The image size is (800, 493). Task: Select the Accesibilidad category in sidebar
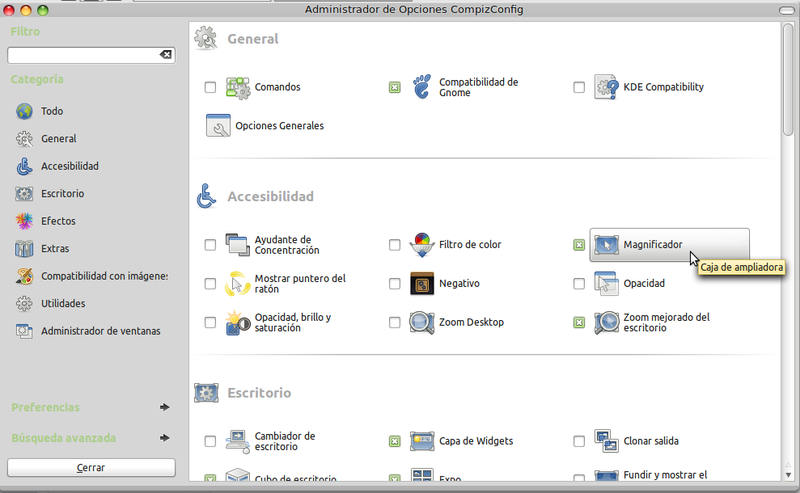point(69,166)
